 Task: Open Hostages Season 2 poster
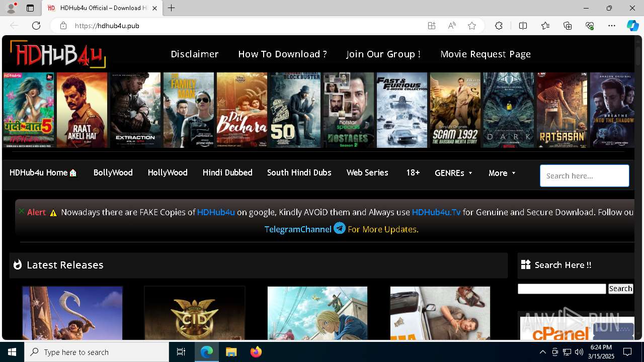coord(349,110)
